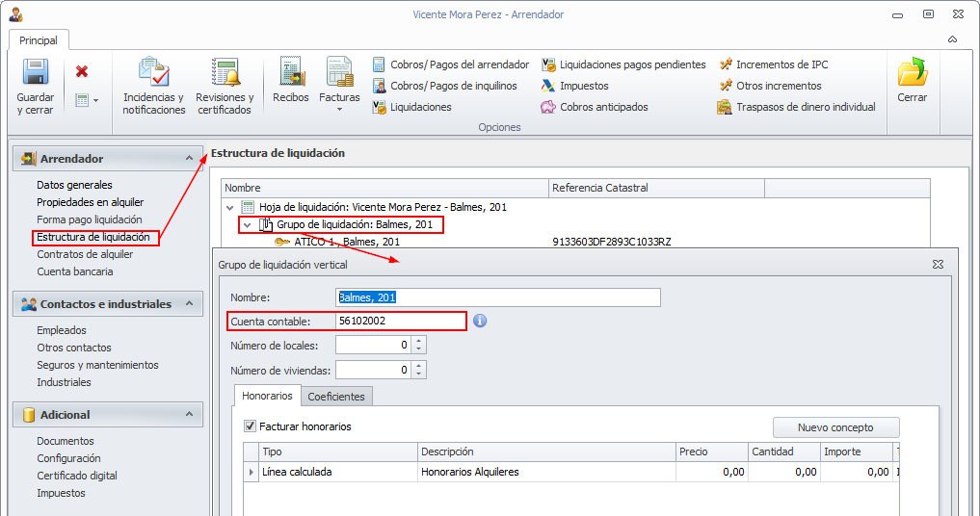Collapse the Arrendador panel
Viewport: 980px width, 516px height.
pos(189,158)
